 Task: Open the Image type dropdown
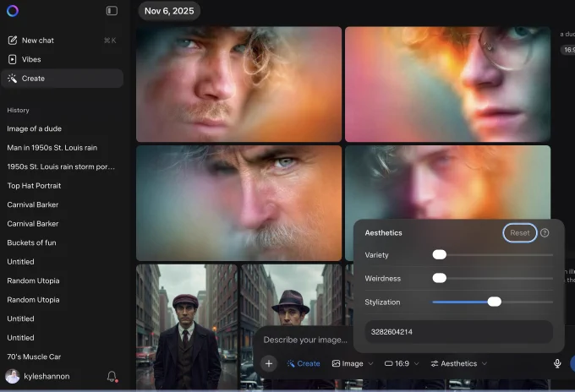[x=352, y=363]
